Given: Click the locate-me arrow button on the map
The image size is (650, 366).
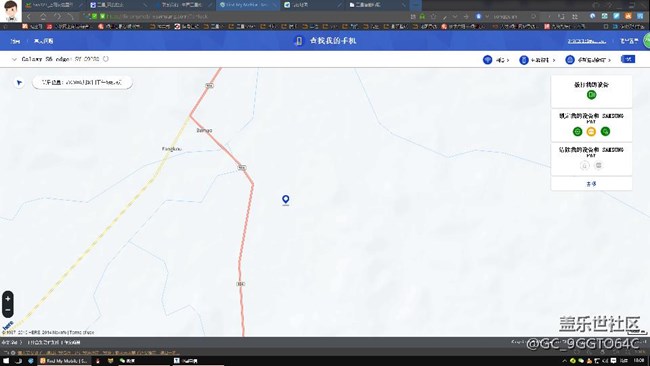Looking at the screenshot, I should [x=19, y=82].
